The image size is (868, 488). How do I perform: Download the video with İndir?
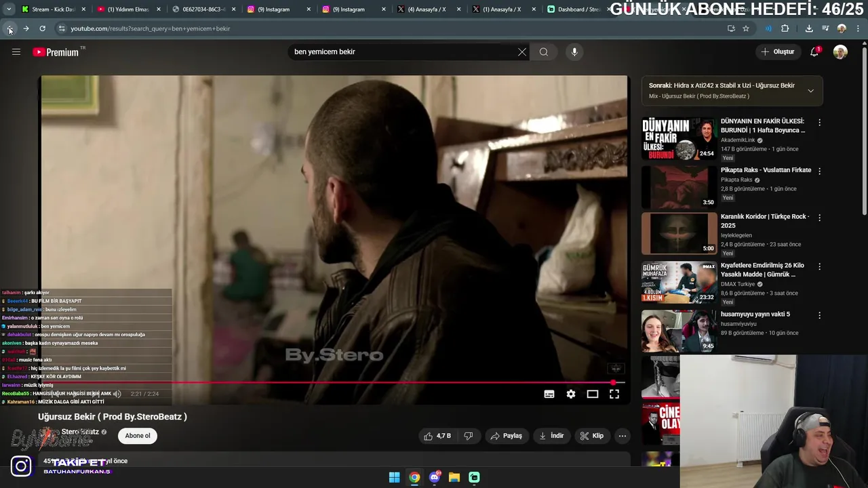click(551, 436)
